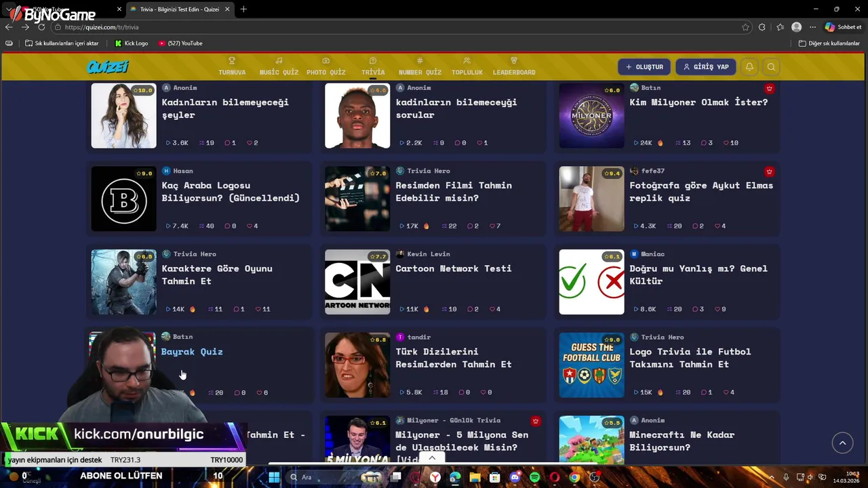868x488 pixels.
Task: Click author name 'tandir'
Action: click(419, 338)
